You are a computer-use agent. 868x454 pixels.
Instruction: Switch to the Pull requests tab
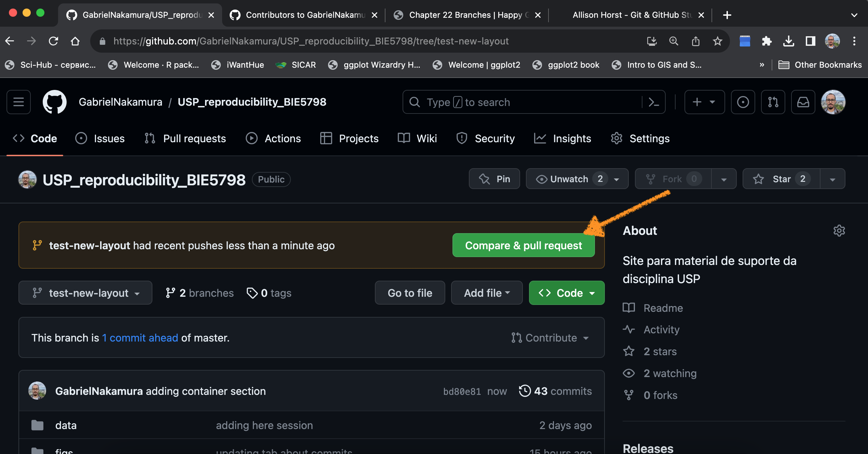pyautogui.click(x=185, y=138)
